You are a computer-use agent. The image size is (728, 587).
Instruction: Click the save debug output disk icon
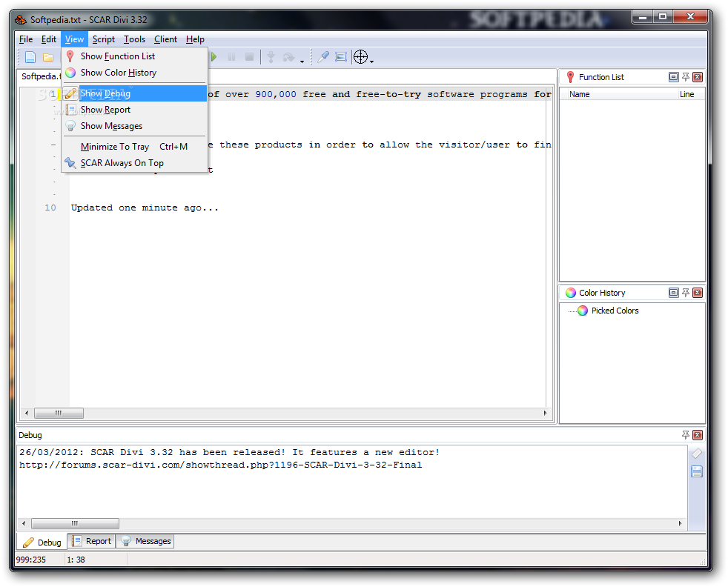[696, 471]
